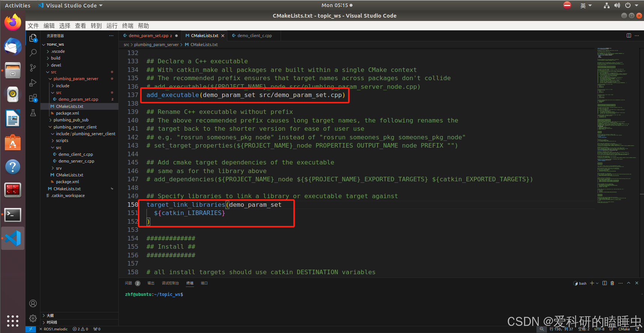Click the line 150 column 37 position indicator
The width and height of the screenshot is (644, 333).
pos(561,329)
